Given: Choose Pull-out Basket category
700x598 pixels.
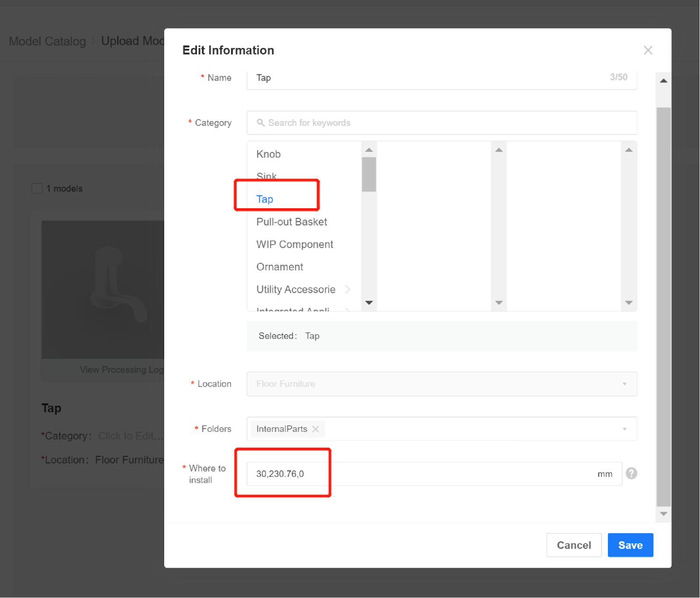Looking at the screenshot, I should [x=291, y=222].
